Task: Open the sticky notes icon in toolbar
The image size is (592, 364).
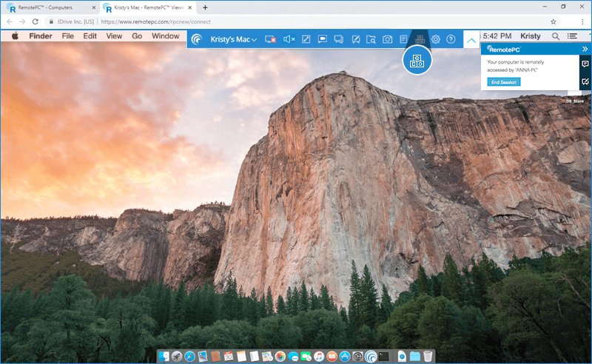Action: pyautogui.click(x=403, y=39)
